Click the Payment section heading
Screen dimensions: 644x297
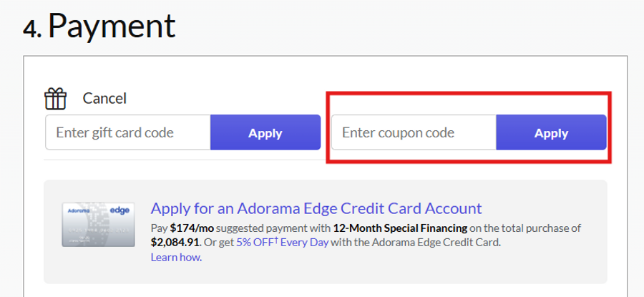[112, 26]
